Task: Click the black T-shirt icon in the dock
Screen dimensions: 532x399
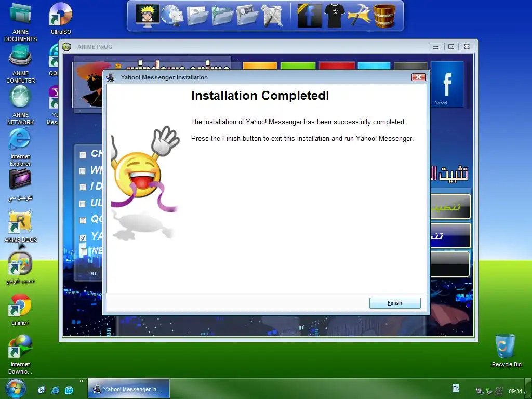Action: coord(335,16)
